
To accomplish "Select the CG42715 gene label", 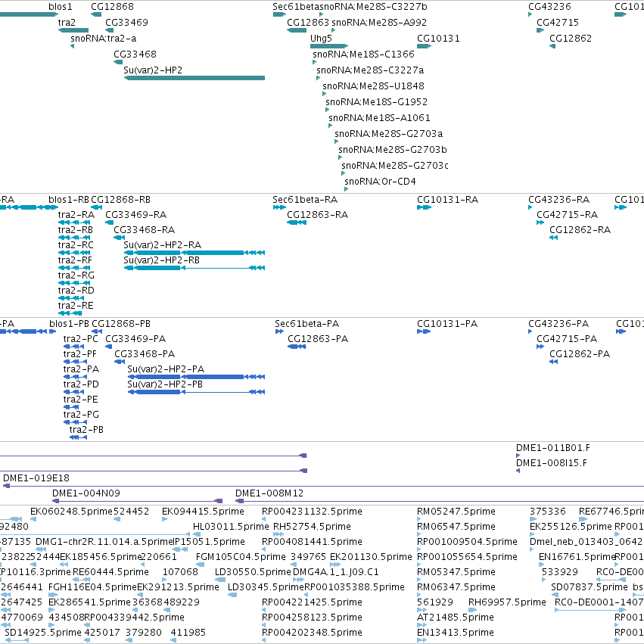I will 557,23.
